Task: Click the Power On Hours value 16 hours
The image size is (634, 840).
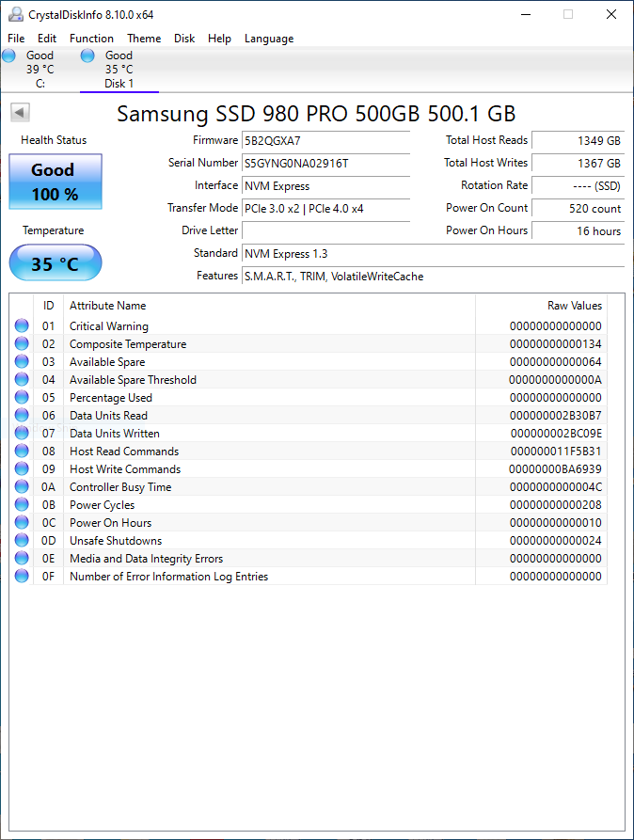Action: tap(578, 230)
